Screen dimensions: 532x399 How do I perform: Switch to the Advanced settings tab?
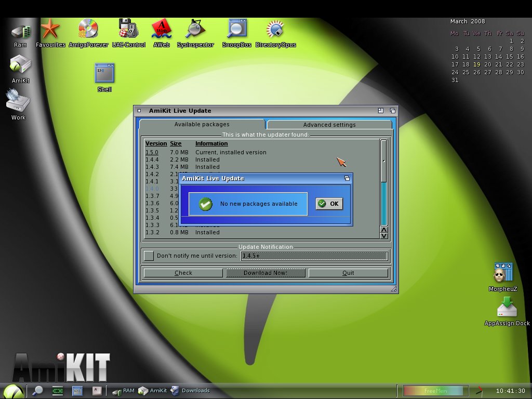tap(329, 125)
